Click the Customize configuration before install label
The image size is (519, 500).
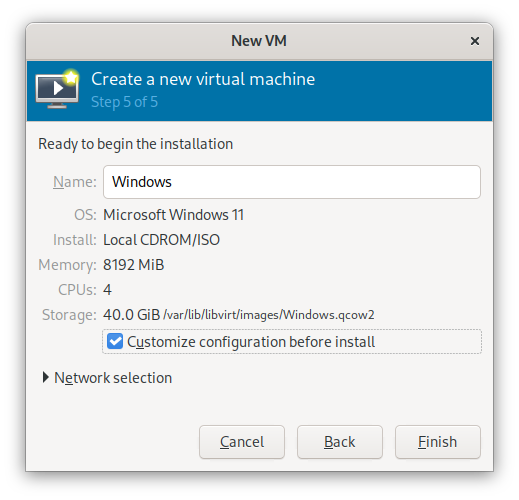click(251, 342)
